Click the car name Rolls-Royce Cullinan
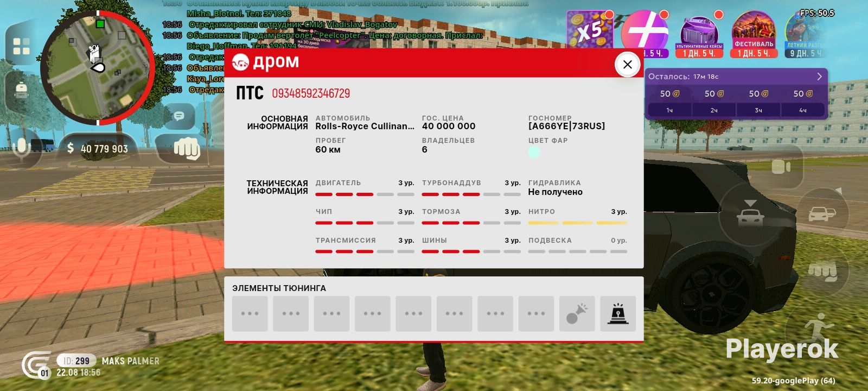The image size is (868, 391). (365, 126)
